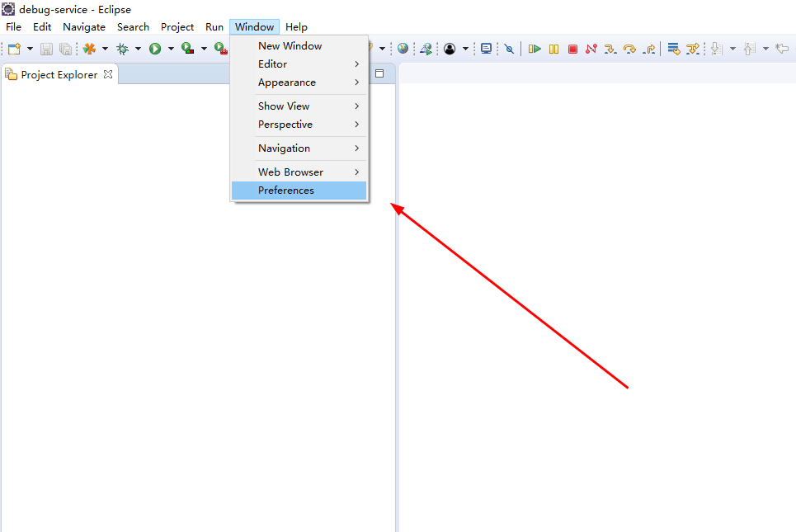Click the Previous Annotation up arrow icon
The height and width of the screenshot is (532, 796).
pyautogui.click(x=750, y=49)
